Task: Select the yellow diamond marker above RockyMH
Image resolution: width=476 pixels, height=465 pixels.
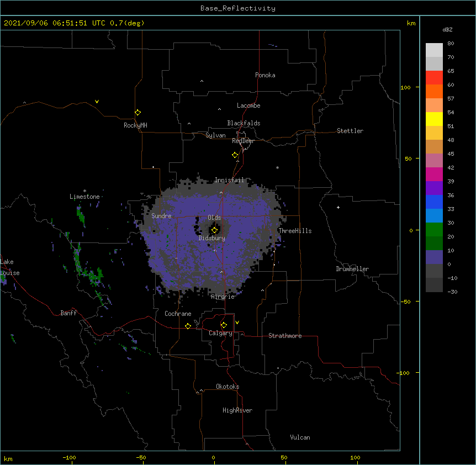Action: pyautogui.click(x=137, y=113)
